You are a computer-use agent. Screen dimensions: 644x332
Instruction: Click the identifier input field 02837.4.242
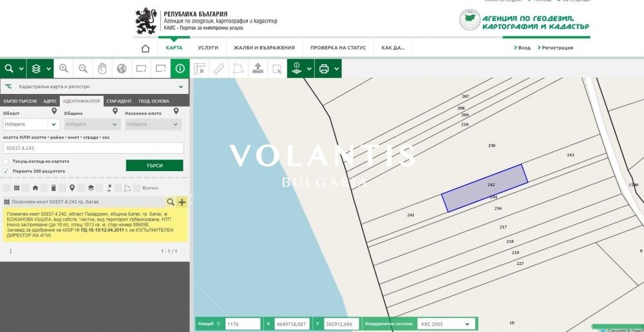[x=93, y=148]
